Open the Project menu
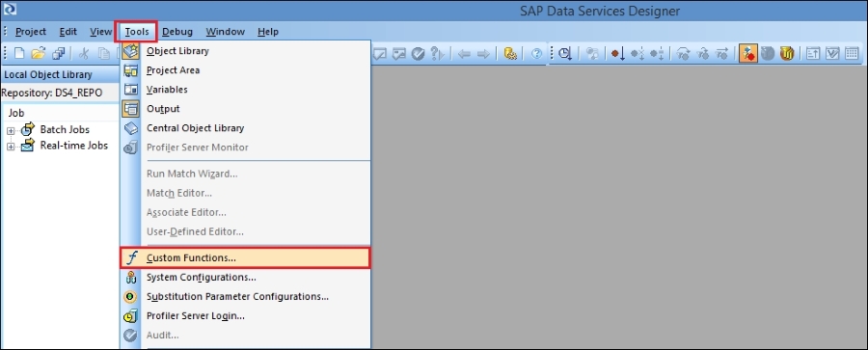Viewport: 868px width, 350px height. coord(31,32)
